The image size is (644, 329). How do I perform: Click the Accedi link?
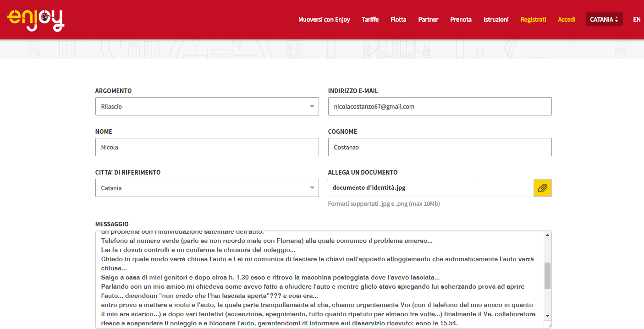tap(567, 20)
